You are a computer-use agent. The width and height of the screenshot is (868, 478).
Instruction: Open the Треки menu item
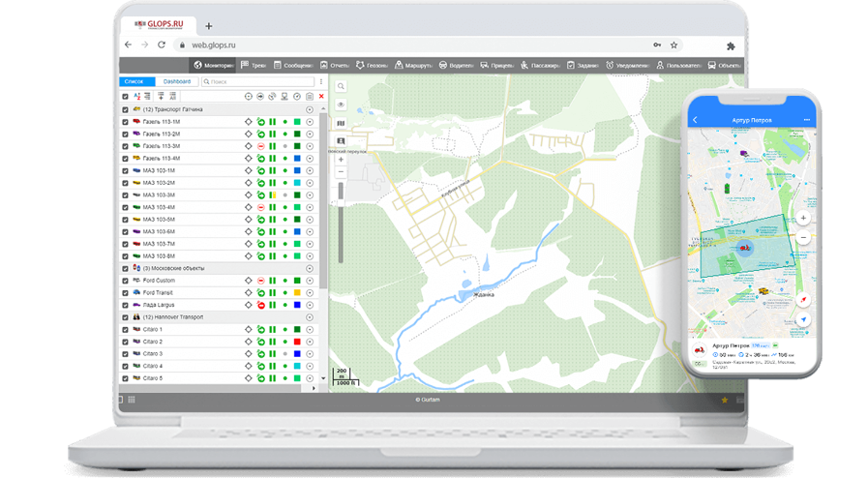coord(254,65)
